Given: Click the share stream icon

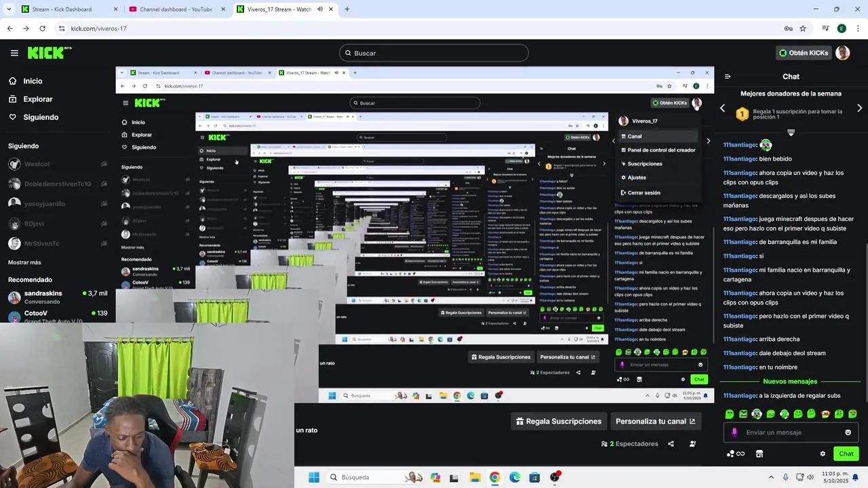Looking at the screenshot, I should (x=671, y=444).
